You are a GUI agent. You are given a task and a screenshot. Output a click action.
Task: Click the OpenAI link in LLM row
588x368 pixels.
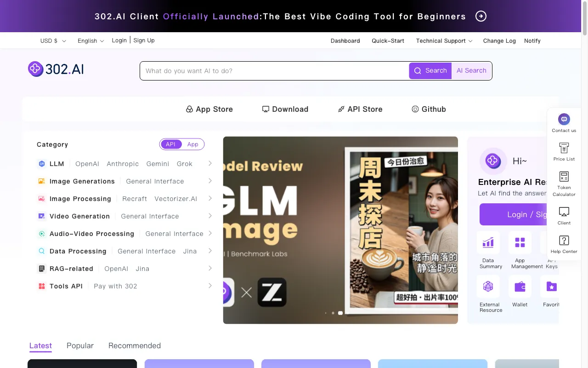(x=87, y=164)
